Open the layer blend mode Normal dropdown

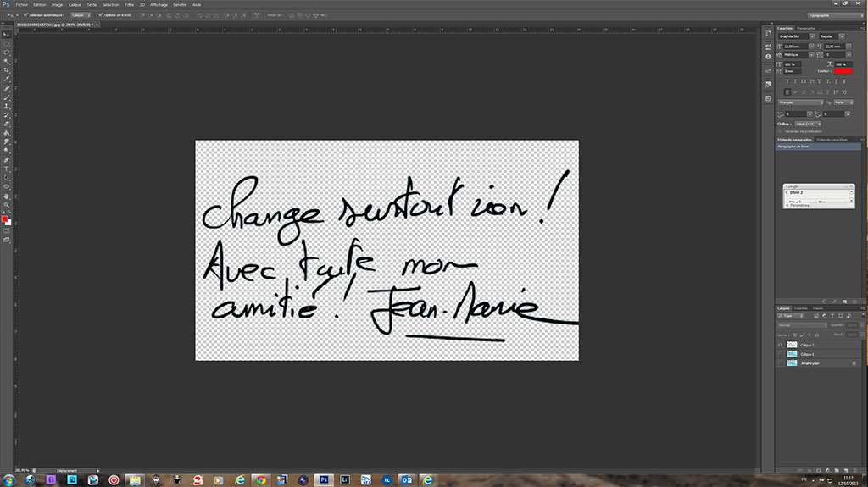point(802,325)
